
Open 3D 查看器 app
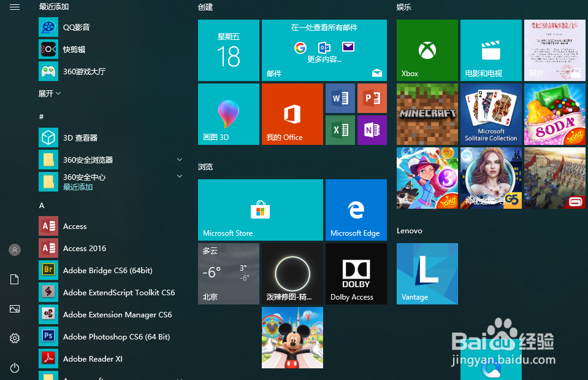tap(110, 138)
